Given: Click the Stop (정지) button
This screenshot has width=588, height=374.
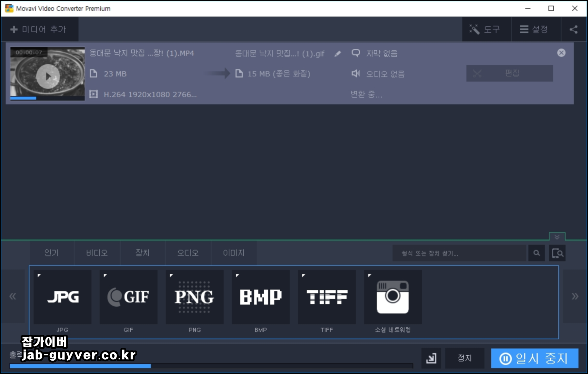Looking at the screenshot, I should [465, 358].
